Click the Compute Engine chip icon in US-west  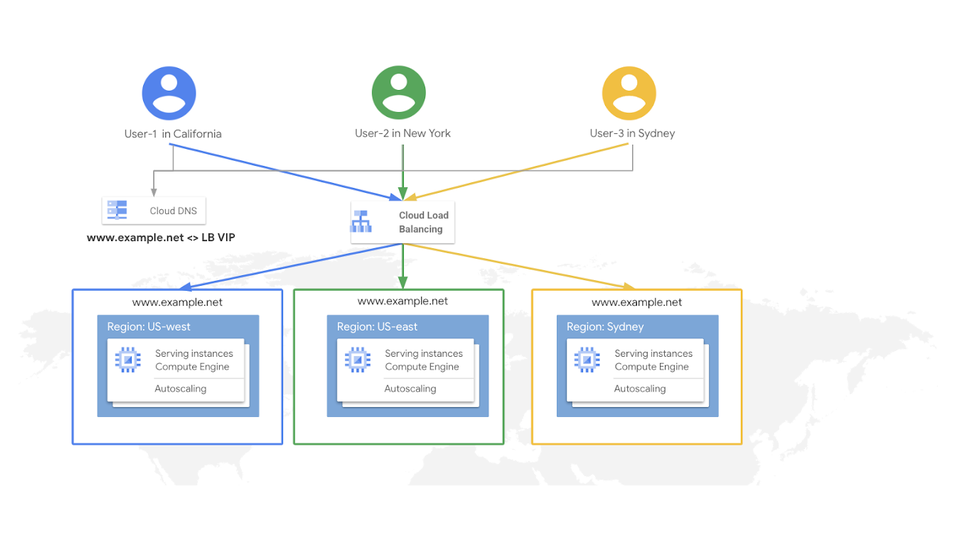click(x=128, y=360)
